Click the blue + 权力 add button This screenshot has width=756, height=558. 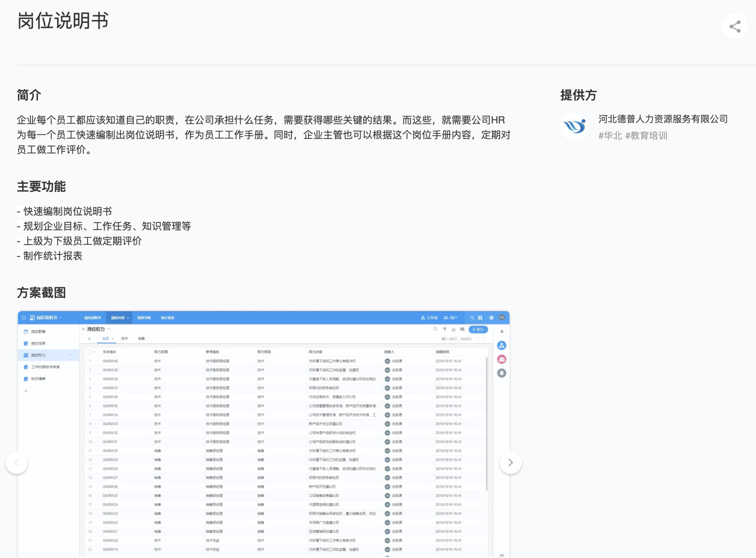point(478,329)
